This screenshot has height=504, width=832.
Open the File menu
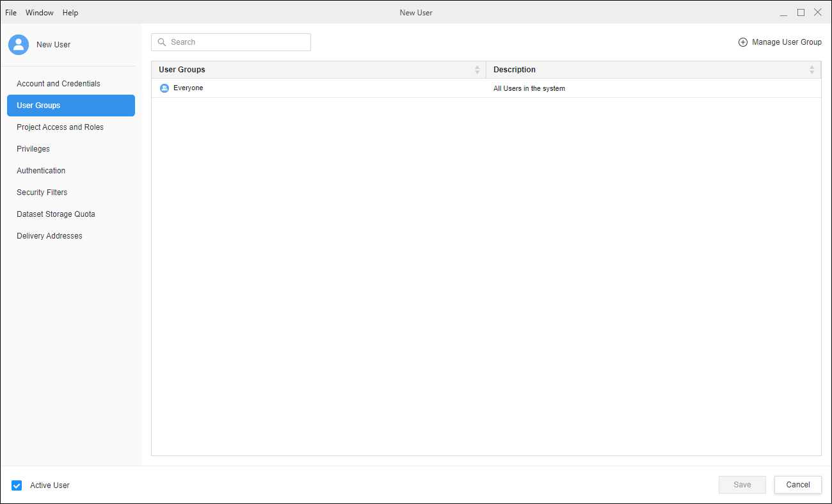point(11,13)
